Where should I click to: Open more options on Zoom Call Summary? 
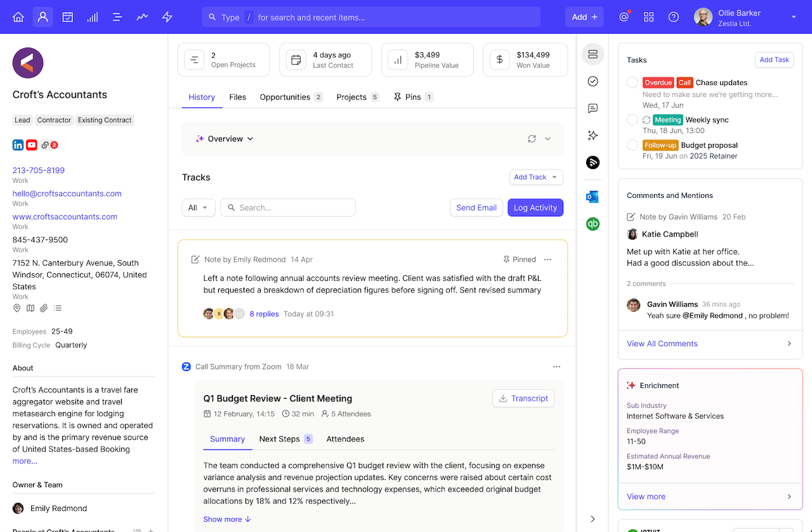pos(557,367)
